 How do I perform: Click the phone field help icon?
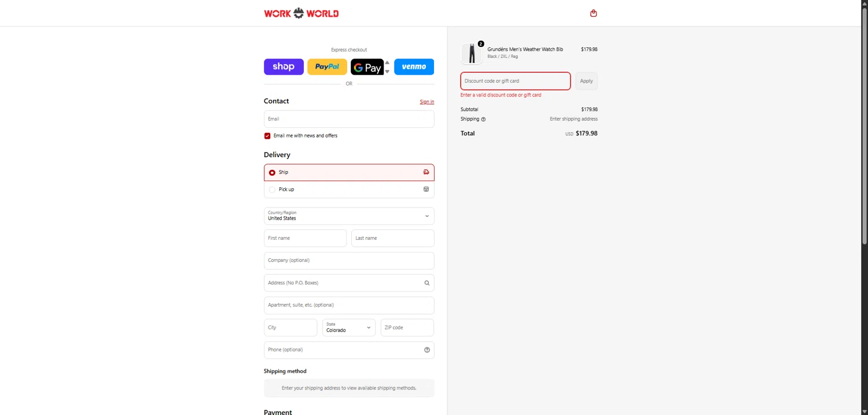point(427,350)
